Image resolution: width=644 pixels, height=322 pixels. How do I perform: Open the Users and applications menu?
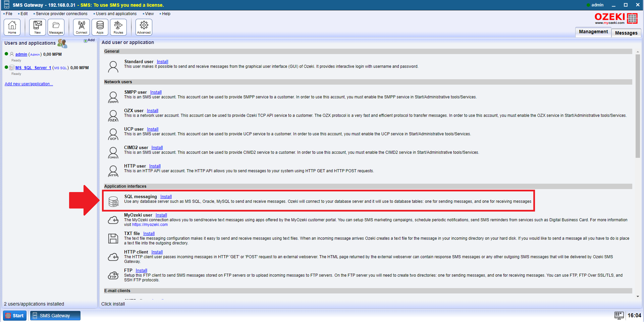(x=116, y=14)
